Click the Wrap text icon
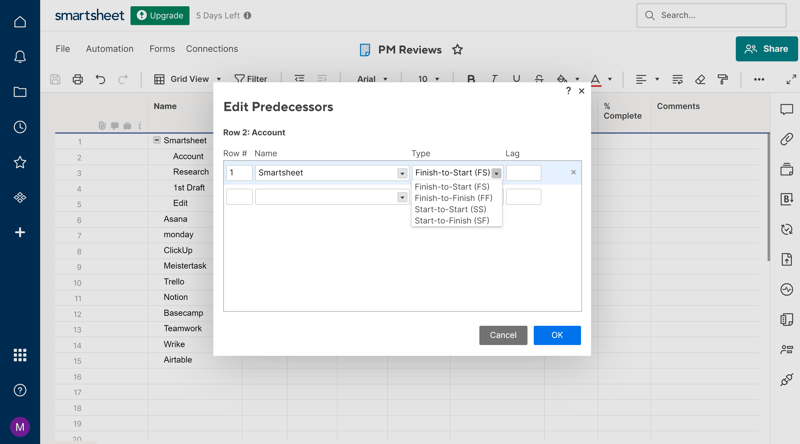 click(678, 79)
